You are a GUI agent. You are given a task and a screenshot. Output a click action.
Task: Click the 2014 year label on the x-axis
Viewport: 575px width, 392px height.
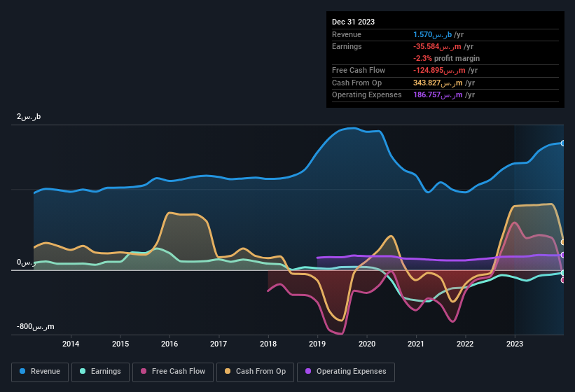click(71, 344)
